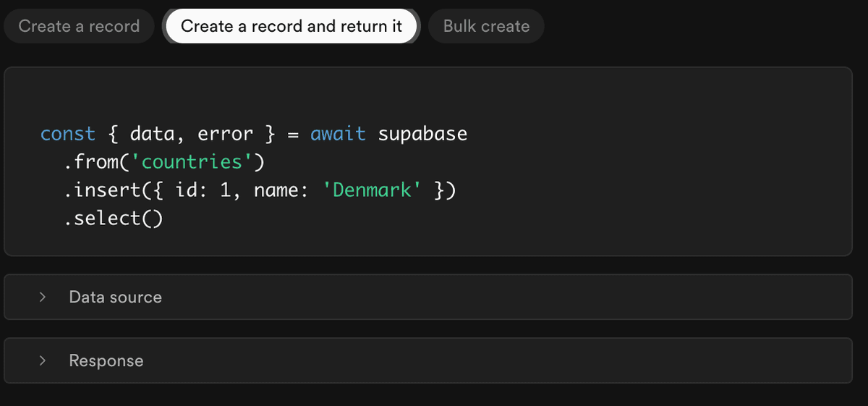Screen dimensions: 868x406
Task: Expand the Data source section
Action: coord(427,297)
